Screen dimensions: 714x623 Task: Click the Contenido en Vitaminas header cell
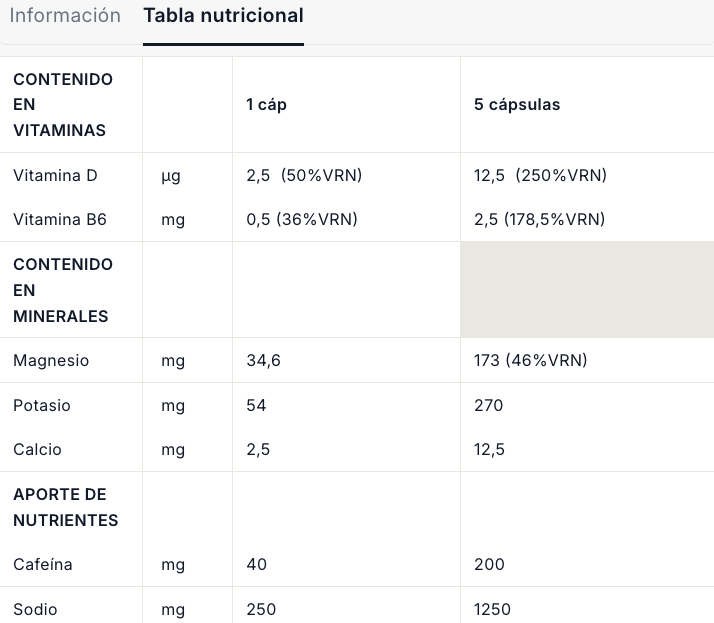click(63, 105)
